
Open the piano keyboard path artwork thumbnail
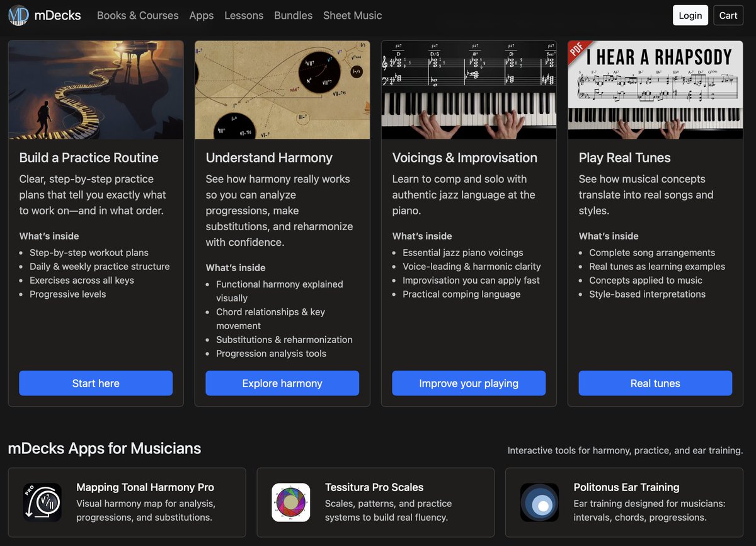point(96,90)
